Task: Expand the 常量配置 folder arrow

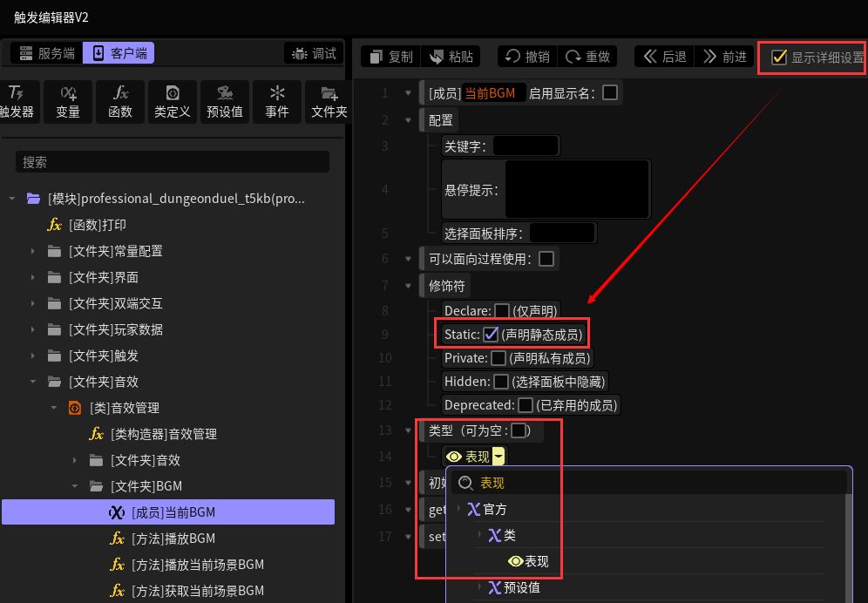Action: 32,251
